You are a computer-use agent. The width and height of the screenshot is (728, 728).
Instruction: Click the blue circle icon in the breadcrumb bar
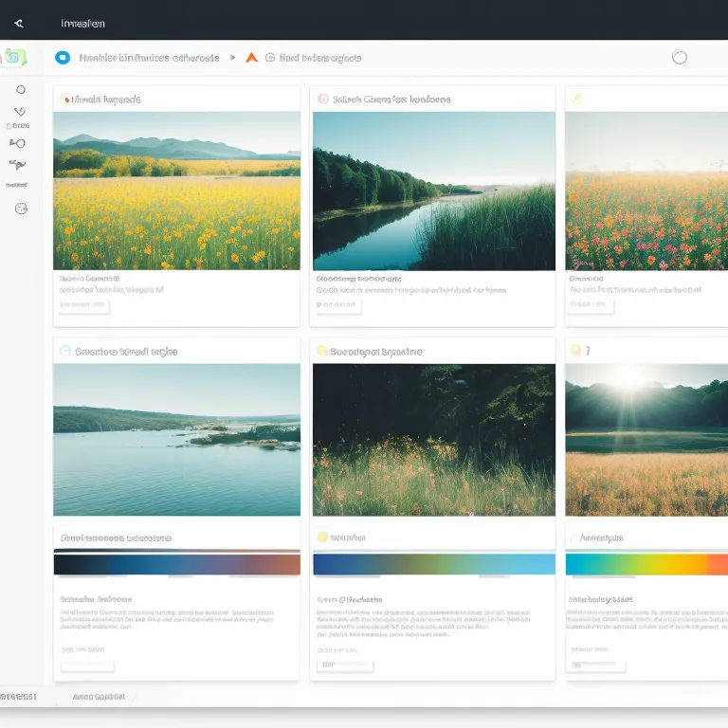coord(63,58)
